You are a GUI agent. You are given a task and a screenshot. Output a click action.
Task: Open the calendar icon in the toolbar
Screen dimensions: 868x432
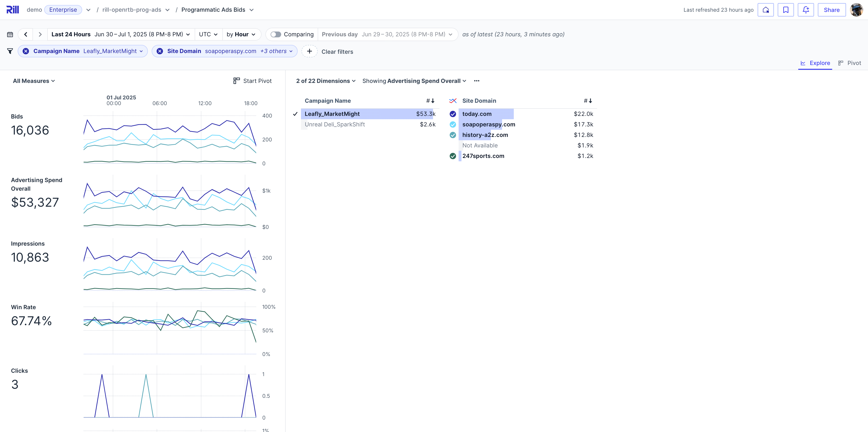pyautogui.click(x=10, y=34)
